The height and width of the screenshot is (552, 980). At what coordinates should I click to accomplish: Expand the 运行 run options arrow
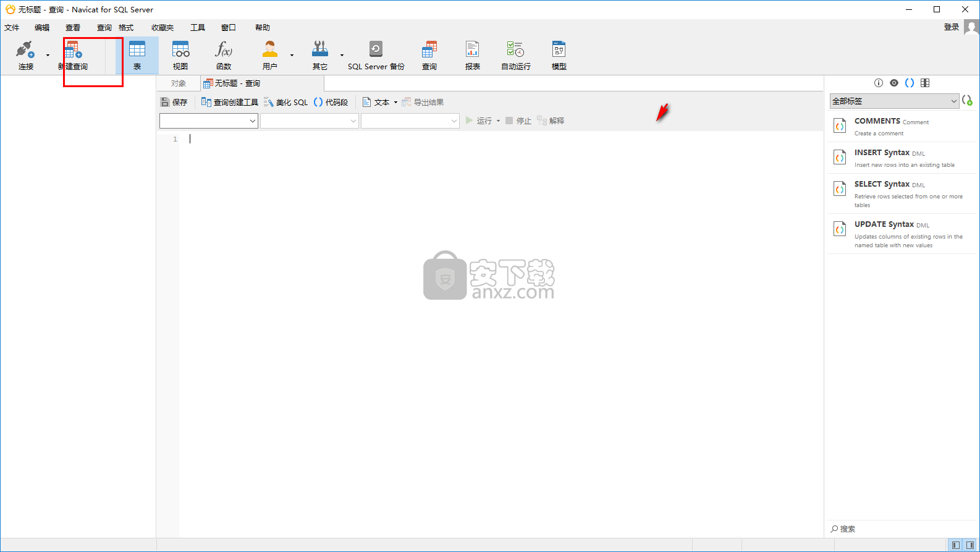coord(498,121)
